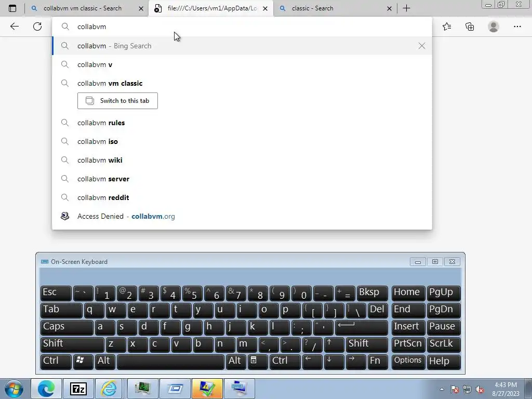The image size is (532, 399).
Task: Toggle the left Alt key on keyboard
Action: (105, 362)
